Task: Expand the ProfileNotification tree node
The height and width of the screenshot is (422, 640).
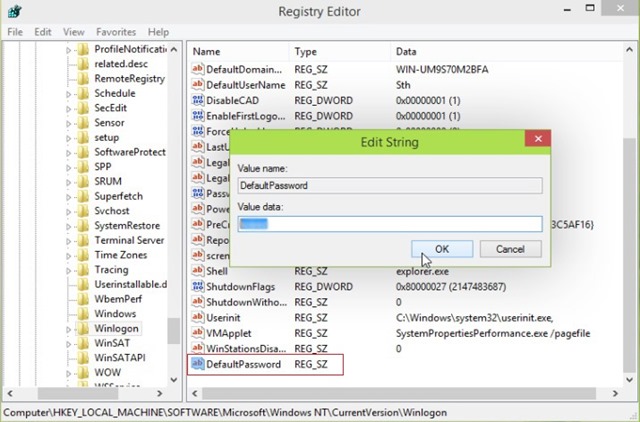Action: point(68,50)
